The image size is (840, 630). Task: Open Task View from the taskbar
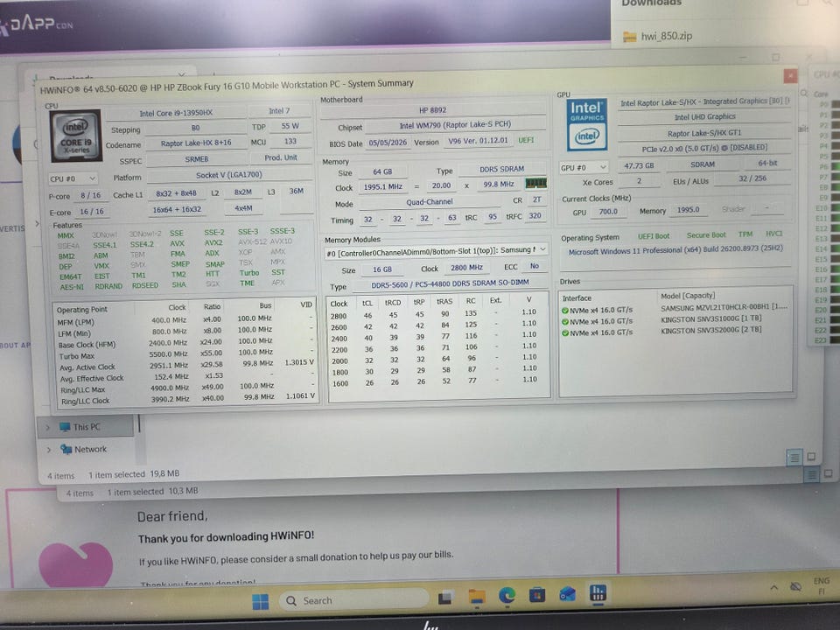(x=444, y=598)
